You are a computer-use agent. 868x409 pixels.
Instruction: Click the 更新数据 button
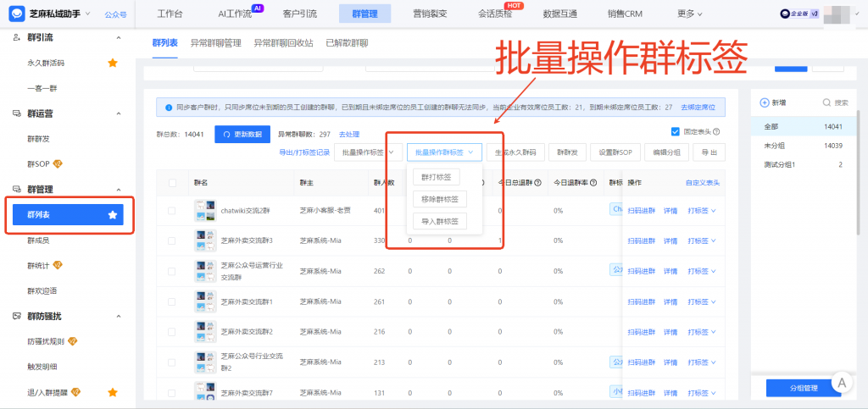pos(242,135)
